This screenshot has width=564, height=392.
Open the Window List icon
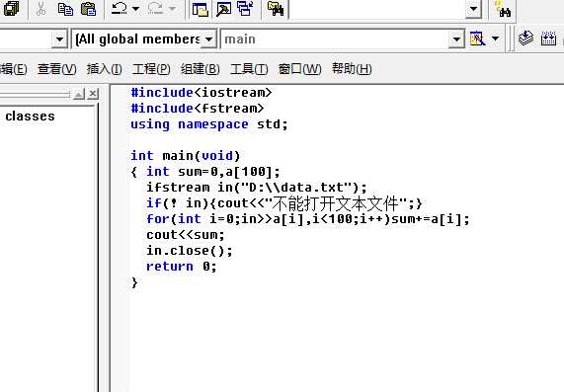pyautogui.click(x=245, y=8)
